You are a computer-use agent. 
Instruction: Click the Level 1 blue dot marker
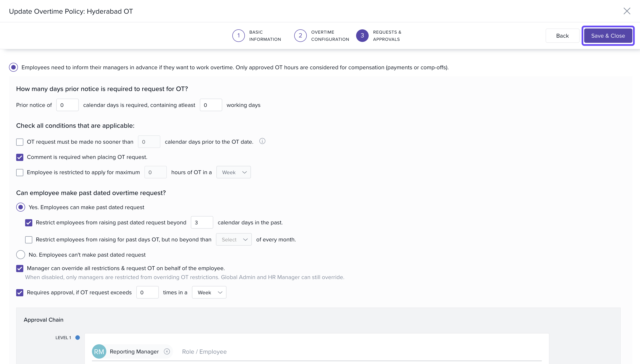click(x=78, y=338)
